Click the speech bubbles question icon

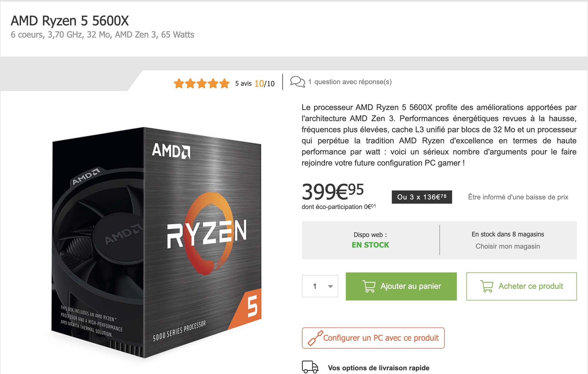click(298, 82)
